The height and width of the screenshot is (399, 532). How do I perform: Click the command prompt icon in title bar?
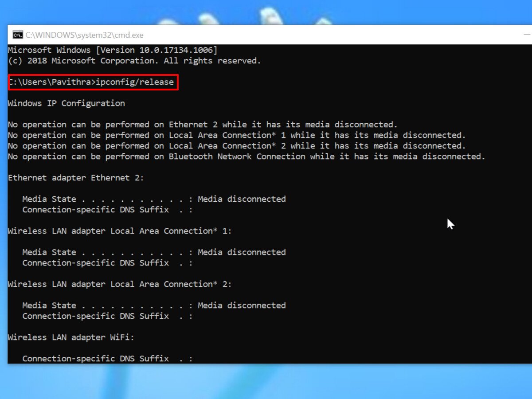[18, 35]
